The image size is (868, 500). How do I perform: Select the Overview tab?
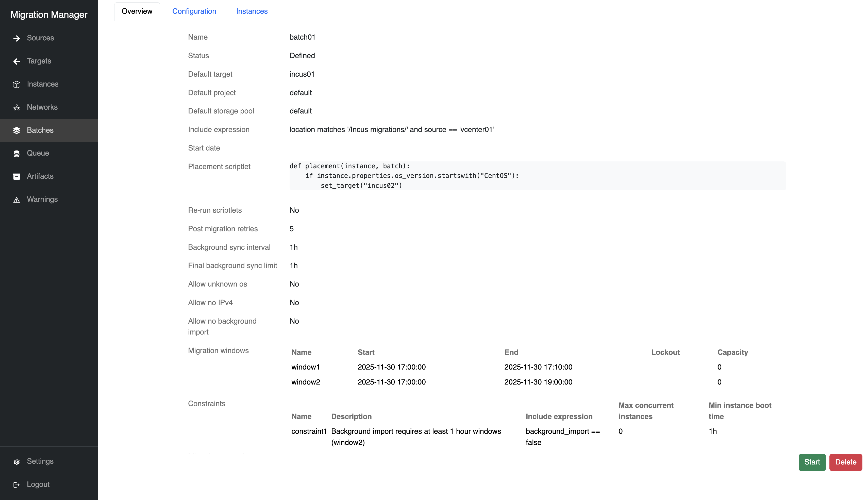click(x=137, y=11)
